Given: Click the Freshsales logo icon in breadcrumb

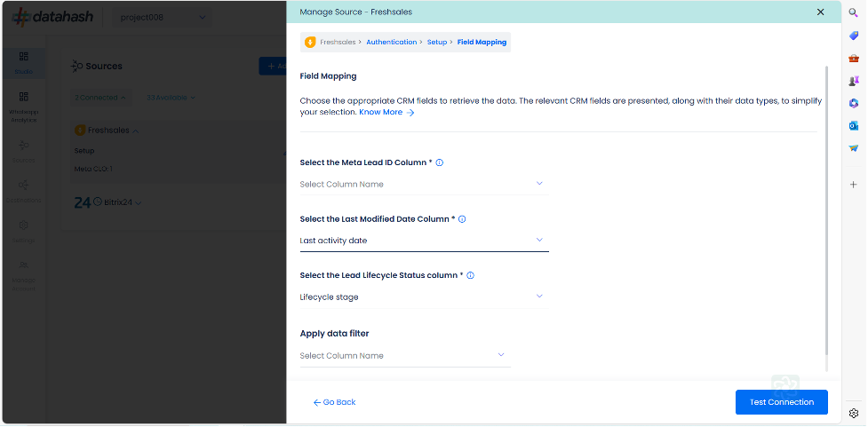Looking at the screenshot, I should pyautogui.click(x=310, y=42).
